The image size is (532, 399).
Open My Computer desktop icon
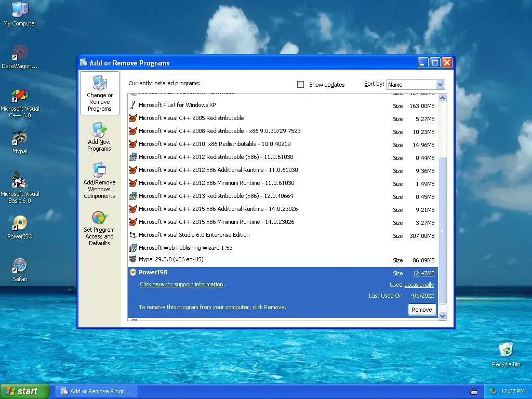pos(20,14)
